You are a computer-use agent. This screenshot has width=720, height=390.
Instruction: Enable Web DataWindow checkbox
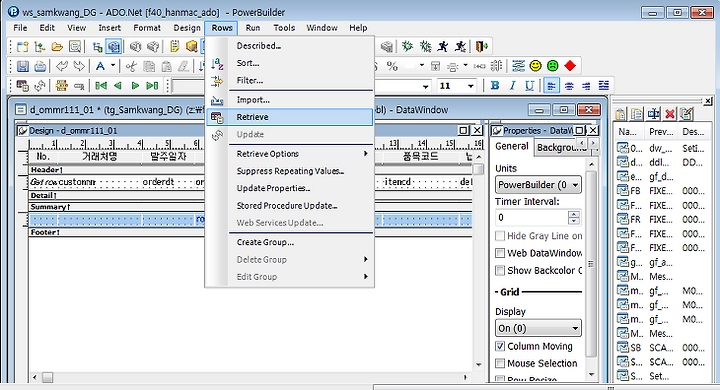500,253
